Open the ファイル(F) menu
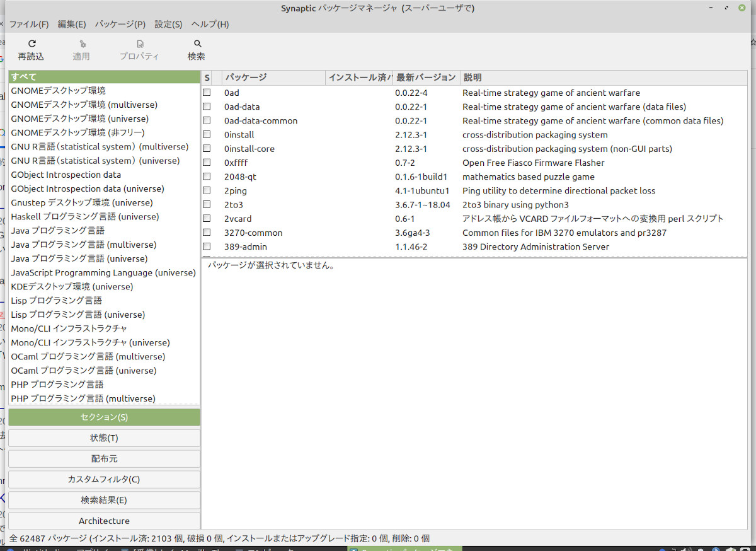Screen dimensions: 756x551 pyautogui.click(x=29, y=25)
